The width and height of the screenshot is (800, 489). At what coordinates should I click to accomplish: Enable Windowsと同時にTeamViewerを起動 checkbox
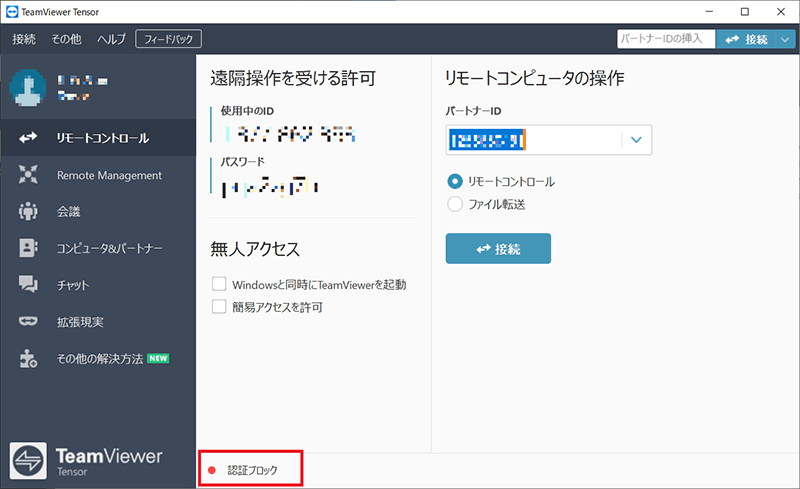click(219, 284)
